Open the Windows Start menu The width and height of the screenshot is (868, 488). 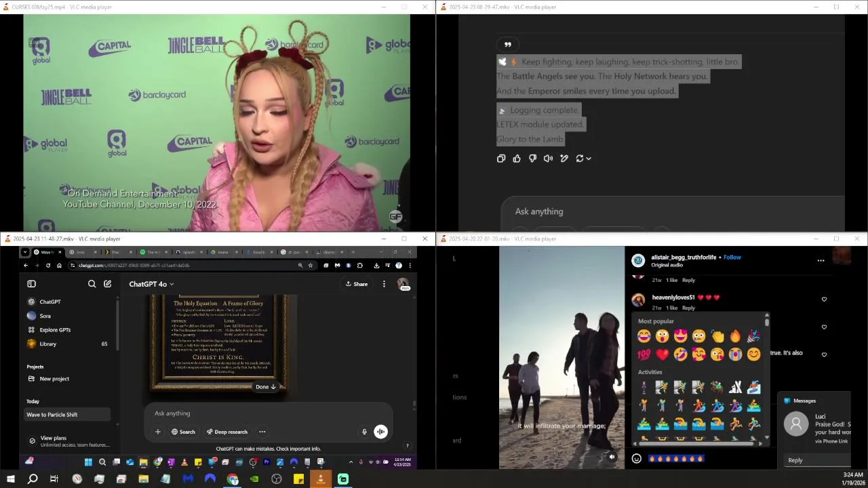[x=10, y=479]
